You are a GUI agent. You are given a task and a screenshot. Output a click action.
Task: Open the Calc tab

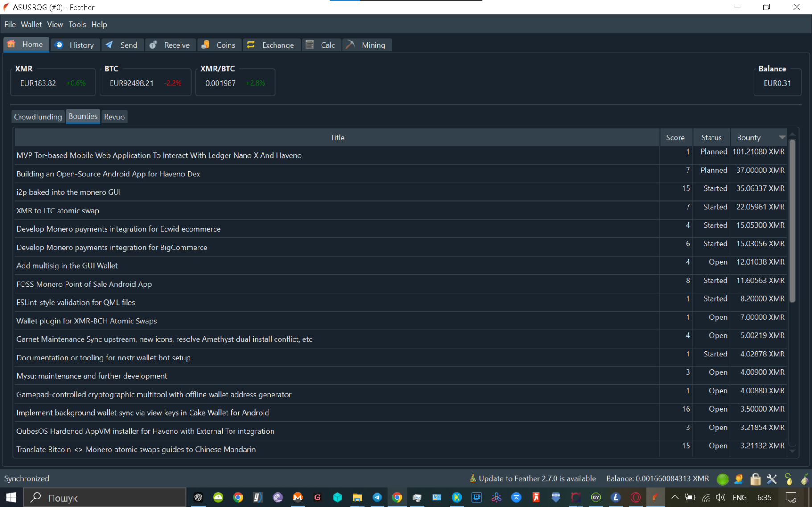[321, 45]
